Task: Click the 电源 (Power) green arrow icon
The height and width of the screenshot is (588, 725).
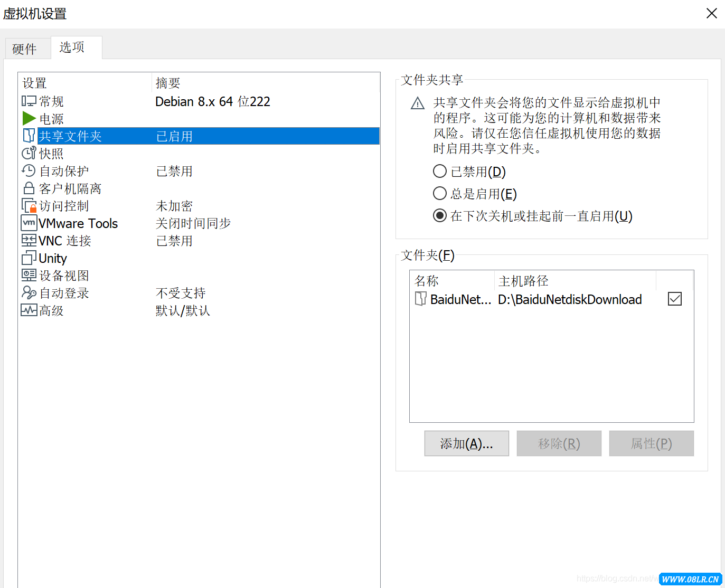Action: [x=29, y=118]
